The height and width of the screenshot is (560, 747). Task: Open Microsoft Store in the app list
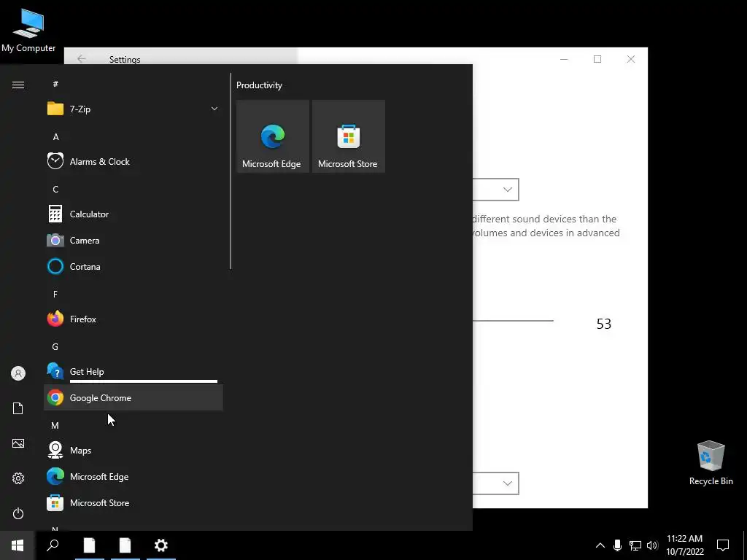pos(133,503)
